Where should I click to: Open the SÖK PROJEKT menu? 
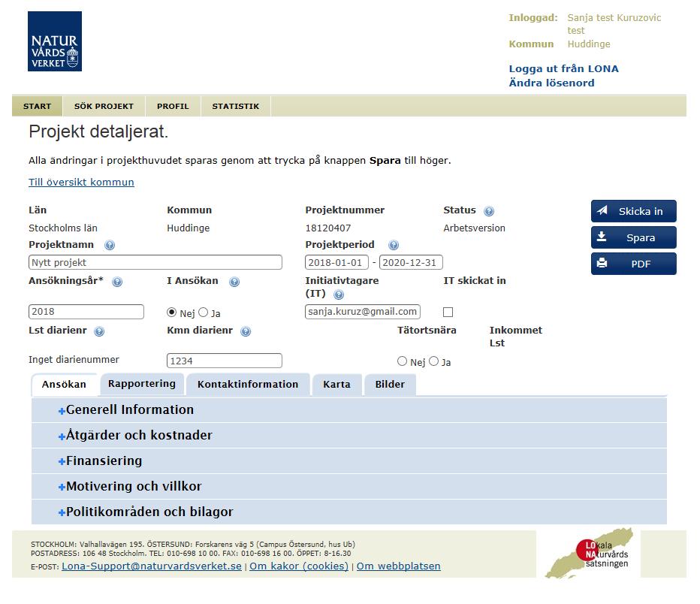click(x=104, y=106)
